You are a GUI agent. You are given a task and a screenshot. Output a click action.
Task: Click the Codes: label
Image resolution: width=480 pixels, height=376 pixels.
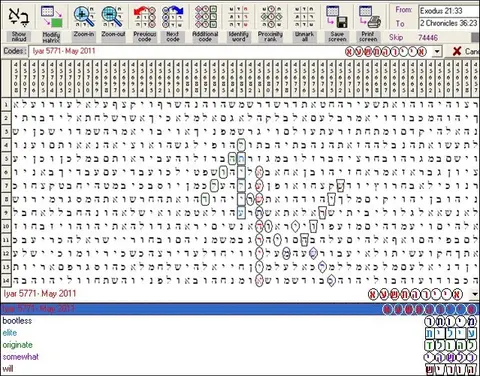click(x=15, y=51)
